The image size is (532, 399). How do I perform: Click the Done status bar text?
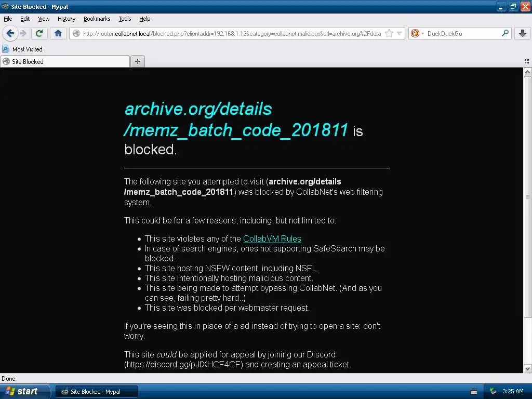[8, 379]
